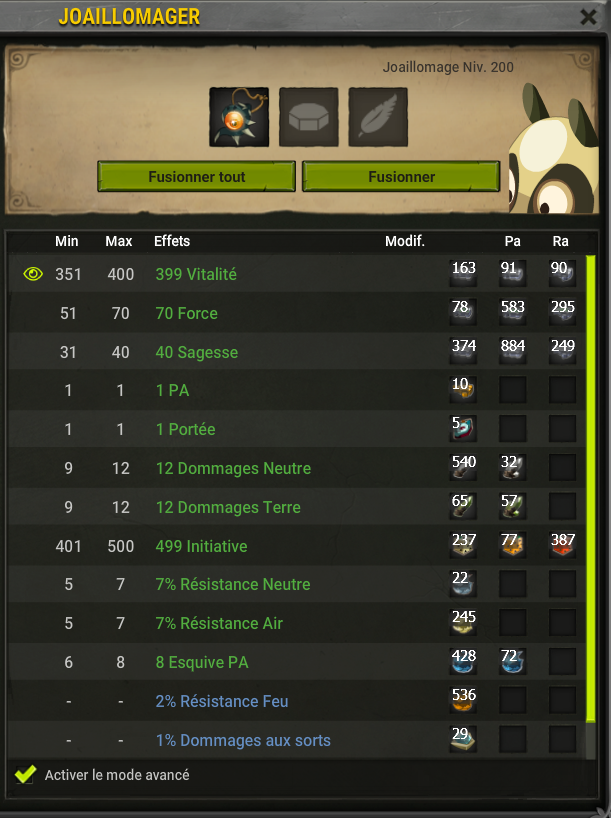Viewport: 611px width, 818px height.
Task: Select the PA rune with quantity 10
Action: (463, 390)
